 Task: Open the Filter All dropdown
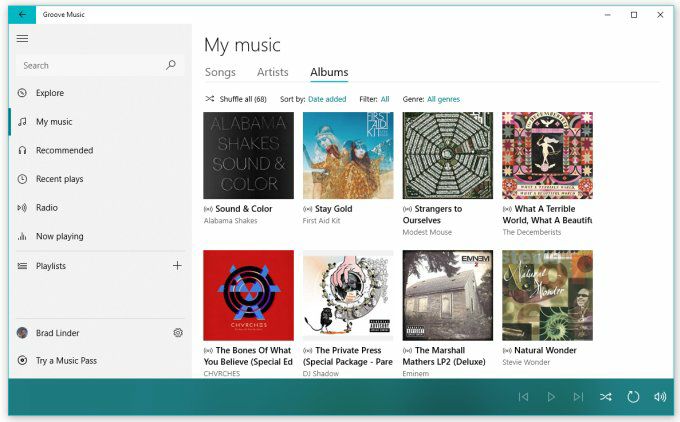click(x=374, y=99)
